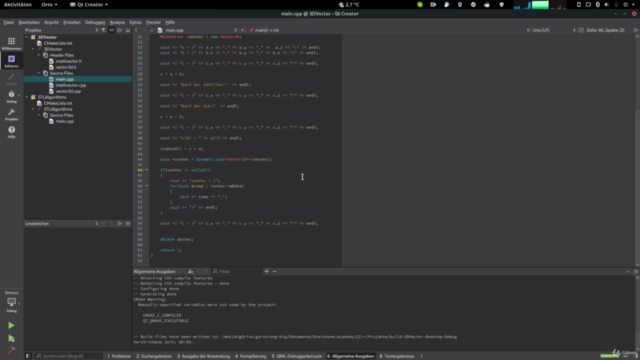
Task: Click the green build progress bar
Action: tap(609, 356)
